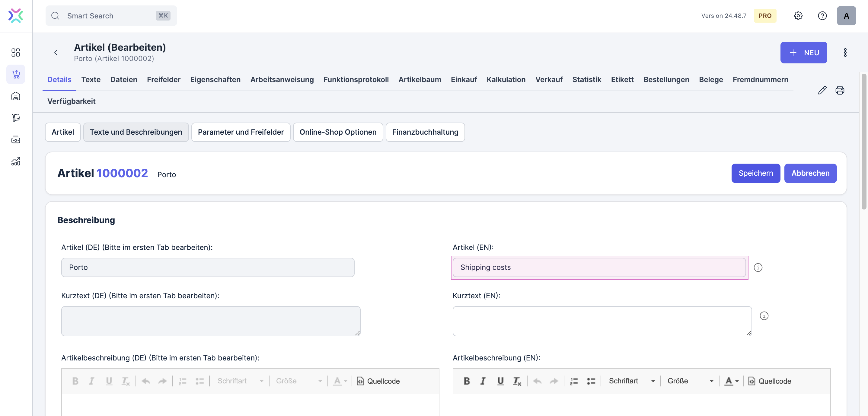The width and height of the screenshot is (868, 416).
Task: Click the printer icon
Action: point(840,90)
